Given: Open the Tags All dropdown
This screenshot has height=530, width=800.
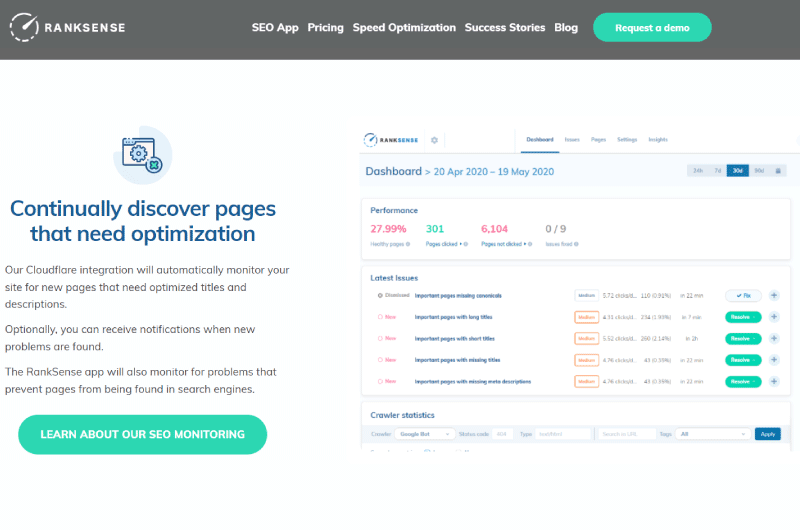Looking at the screenshot, I should (x=713, y=434).
